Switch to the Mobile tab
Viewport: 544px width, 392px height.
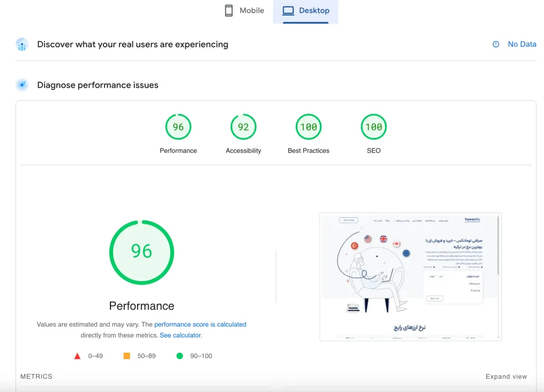coord(244,11)
